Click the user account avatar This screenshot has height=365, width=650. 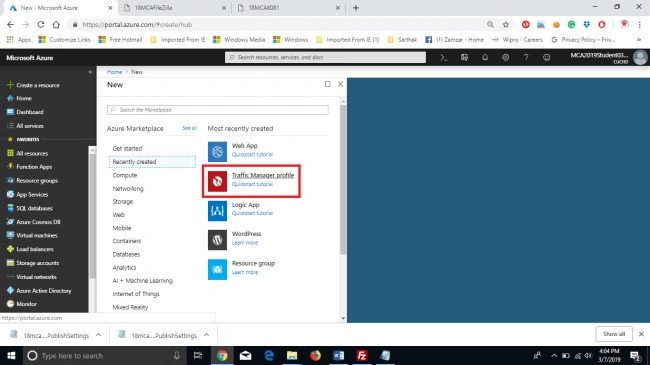(x=640, y=58)
